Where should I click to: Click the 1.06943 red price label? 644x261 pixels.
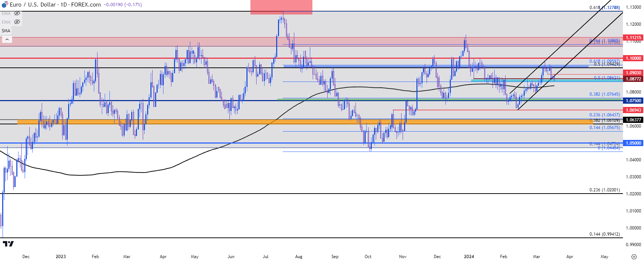coord(633,110)
